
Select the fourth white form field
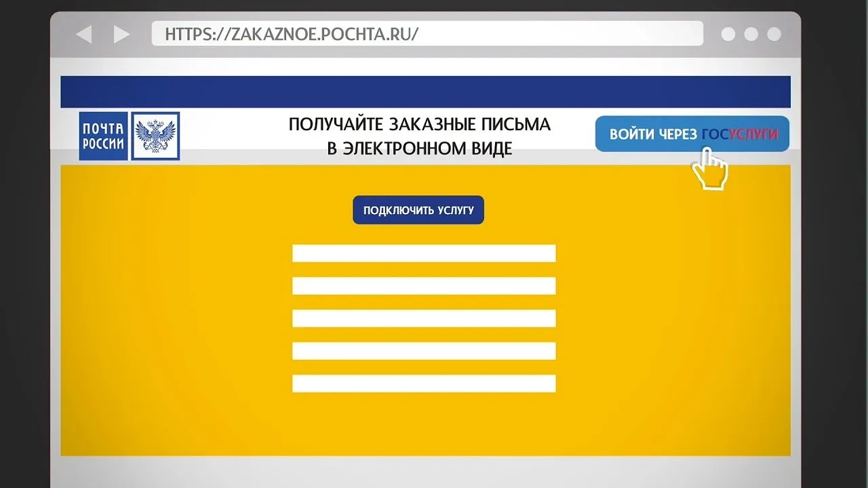coord(424,351)
